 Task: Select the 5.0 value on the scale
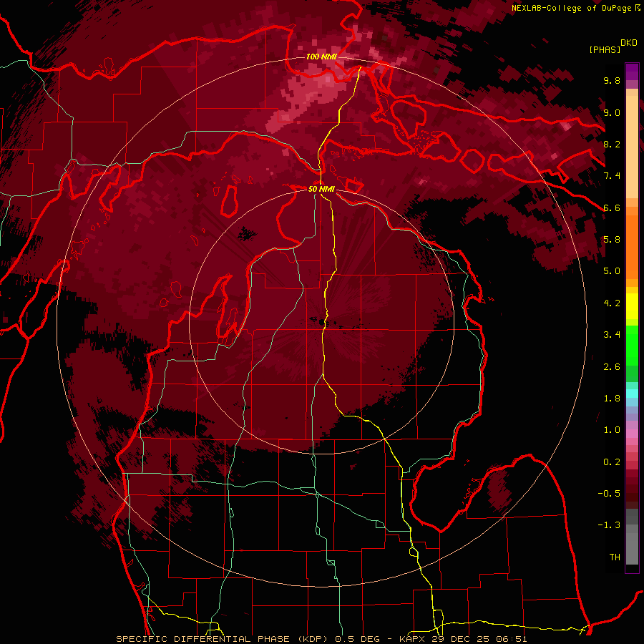612,271
